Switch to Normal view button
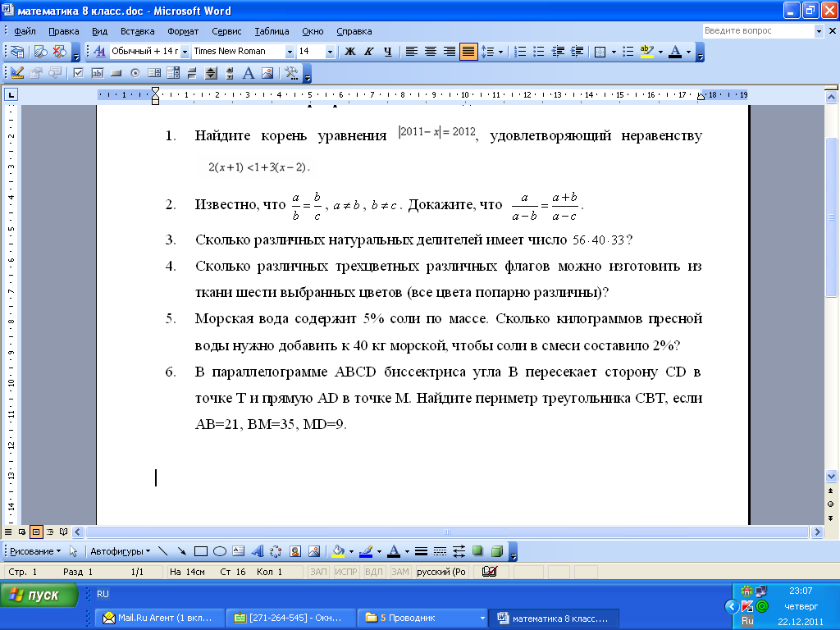840x630 pixels. (x=8, y=532)
